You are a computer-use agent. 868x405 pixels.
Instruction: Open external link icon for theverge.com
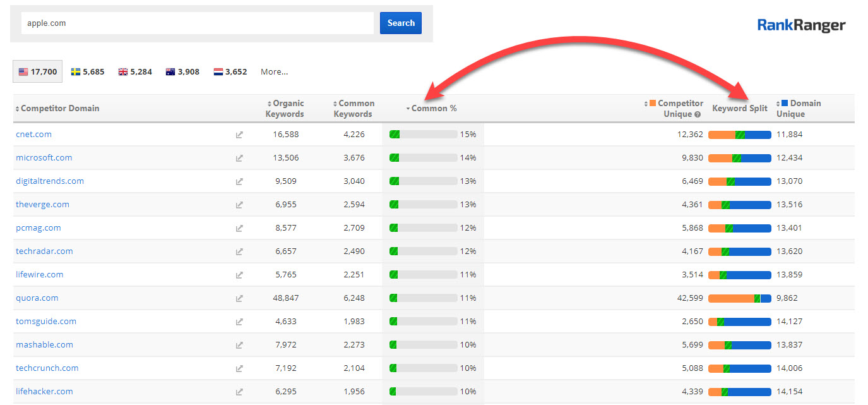point(239,205)
